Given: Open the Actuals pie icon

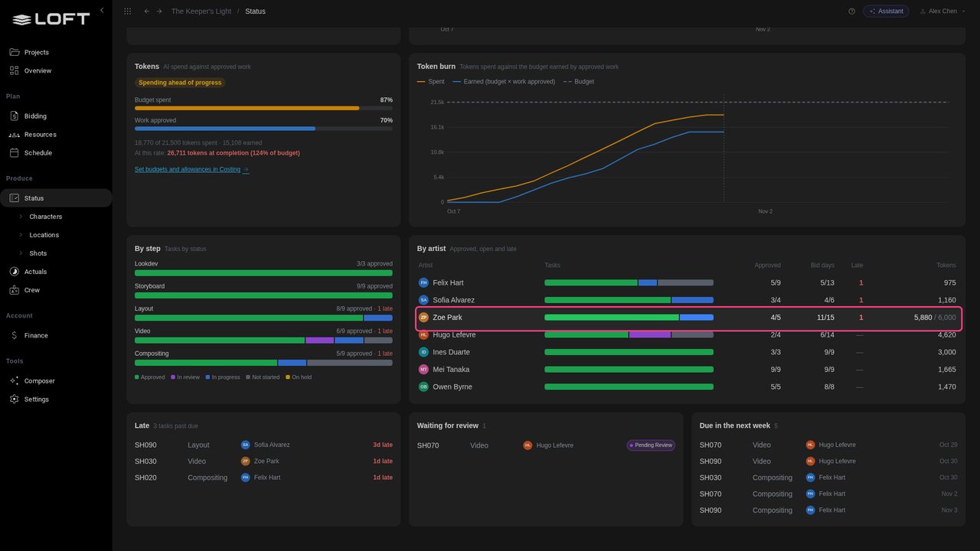Looking at the screenshot, I should pos(14,272).
